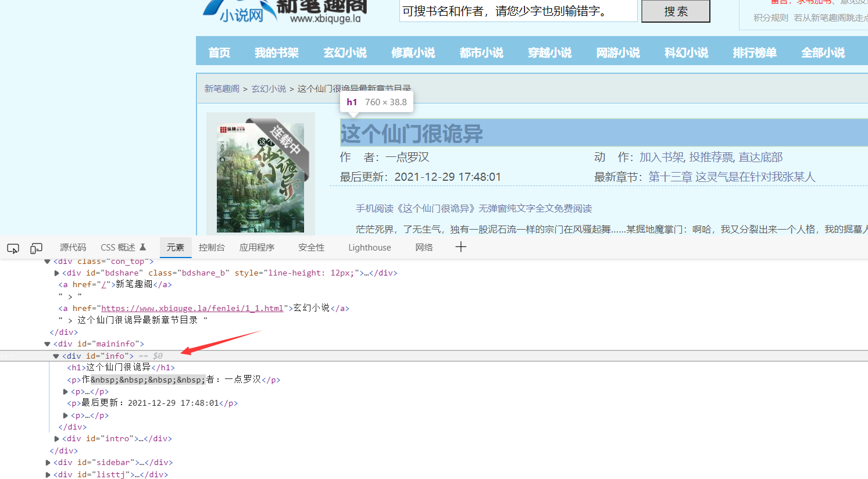Screen dimensions: 868x479
Task: Open the Lighthouse tab
Action: click(370, 248)
